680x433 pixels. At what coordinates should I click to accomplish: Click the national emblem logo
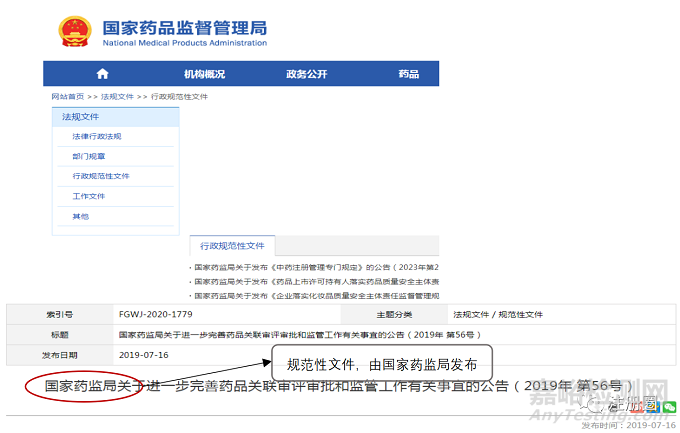tap(73, 30)
